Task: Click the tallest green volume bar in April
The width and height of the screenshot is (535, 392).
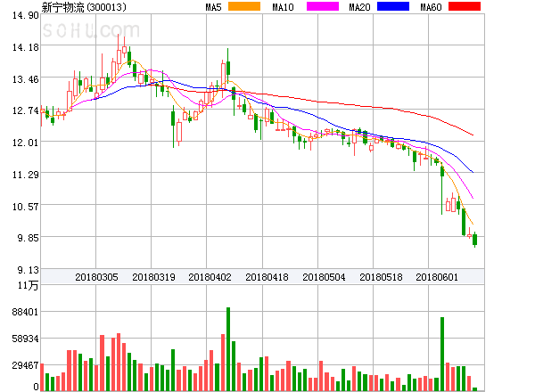Action: pyautogui.click(x=228, y=349)
